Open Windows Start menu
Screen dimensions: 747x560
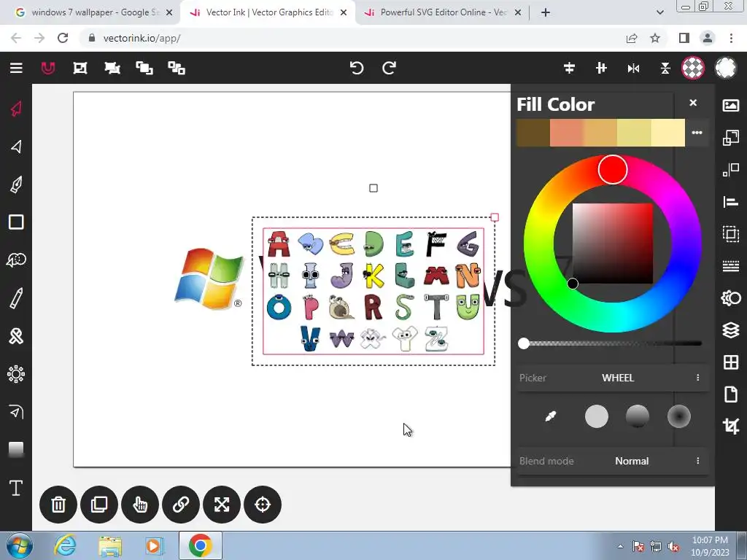click(20, 545)
